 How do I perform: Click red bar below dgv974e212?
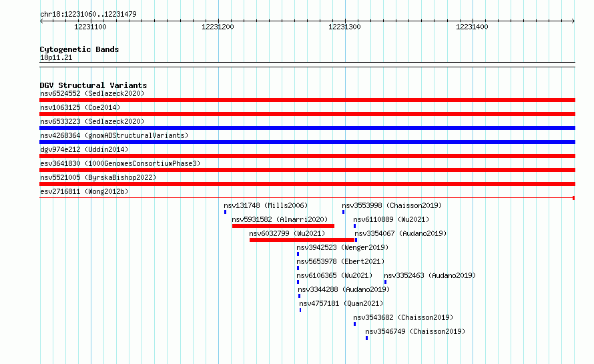click(307, 156)
